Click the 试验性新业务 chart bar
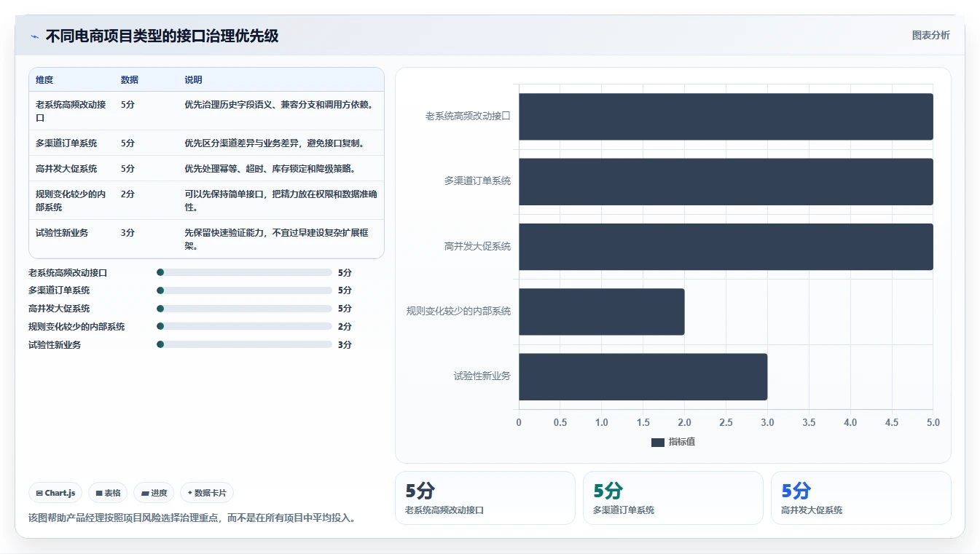 pos(643,376)
